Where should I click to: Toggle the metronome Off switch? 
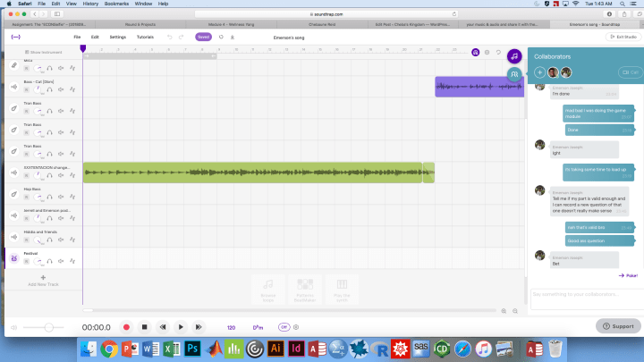(x=284, y=327)
